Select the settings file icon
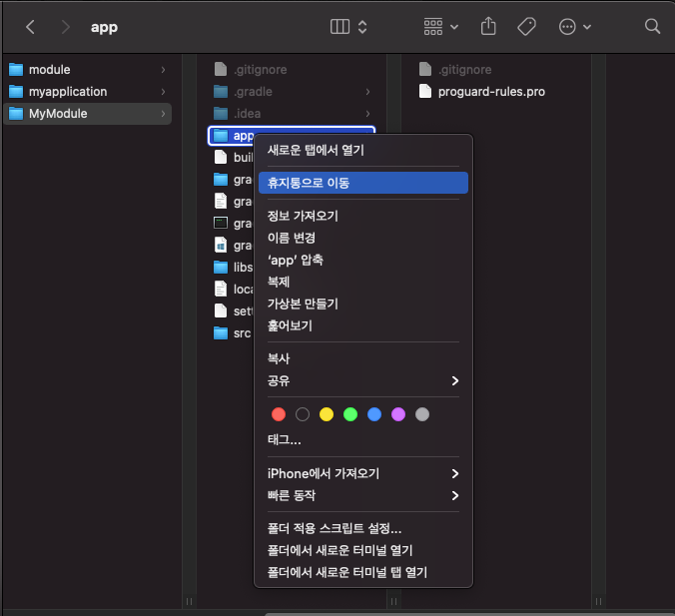Screen dimensions: 675x616 [221, 310]
